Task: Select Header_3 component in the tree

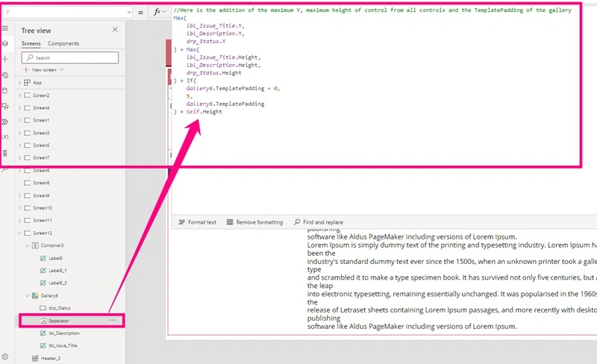Action: click(51, 358)
